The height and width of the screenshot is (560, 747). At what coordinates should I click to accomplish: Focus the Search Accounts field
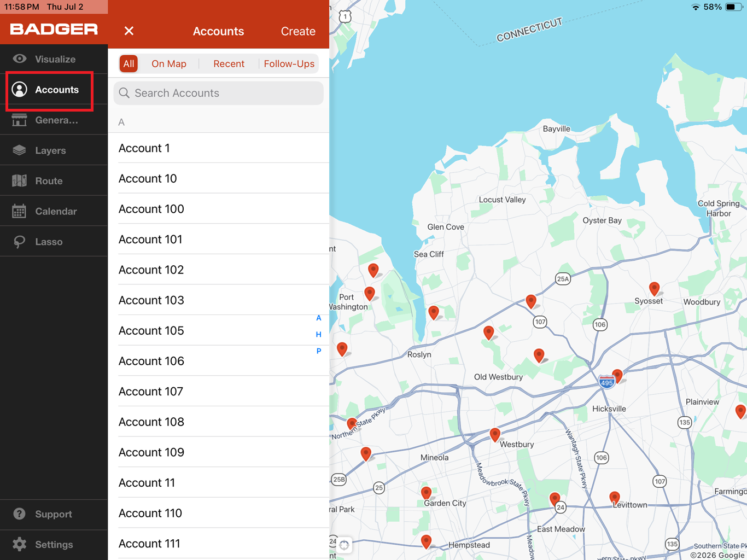click(219, 93)
